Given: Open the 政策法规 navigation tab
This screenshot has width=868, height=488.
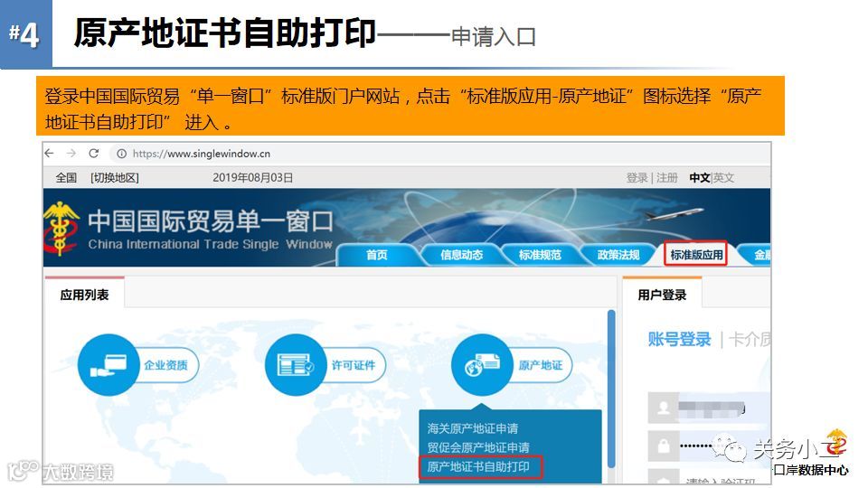Looking at the screenshot, I should click(x=618, y=255).
